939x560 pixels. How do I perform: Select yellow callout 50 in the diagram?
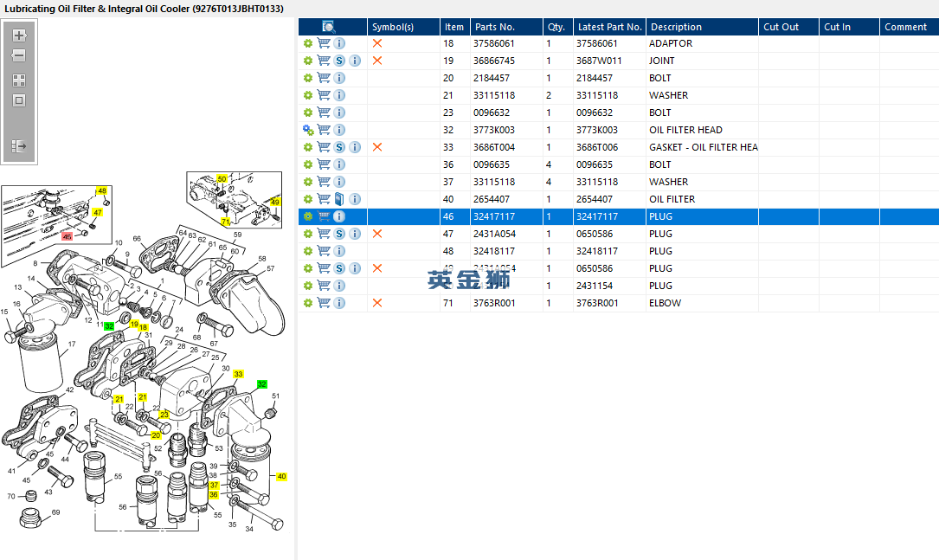click(x=222, y=179)
